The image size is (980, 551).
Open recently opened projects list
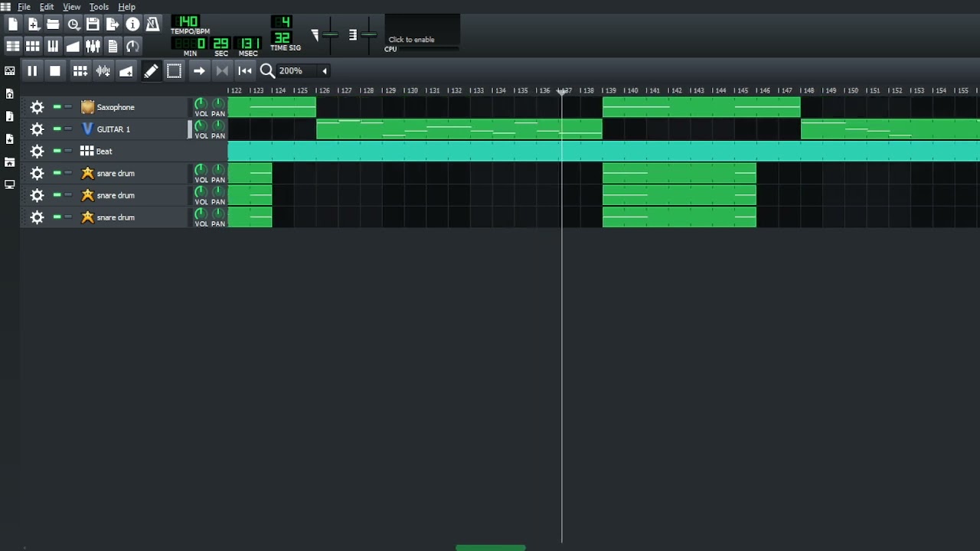[x=73, y=24]
